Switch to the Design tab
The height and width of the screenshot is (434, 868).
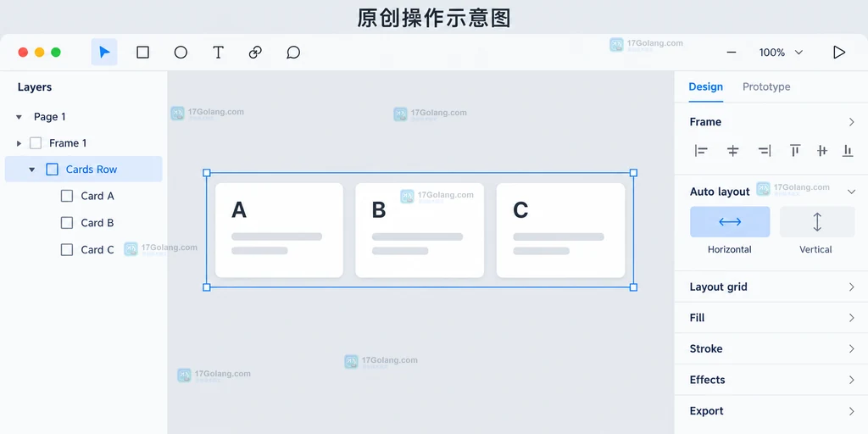(706, 86)
